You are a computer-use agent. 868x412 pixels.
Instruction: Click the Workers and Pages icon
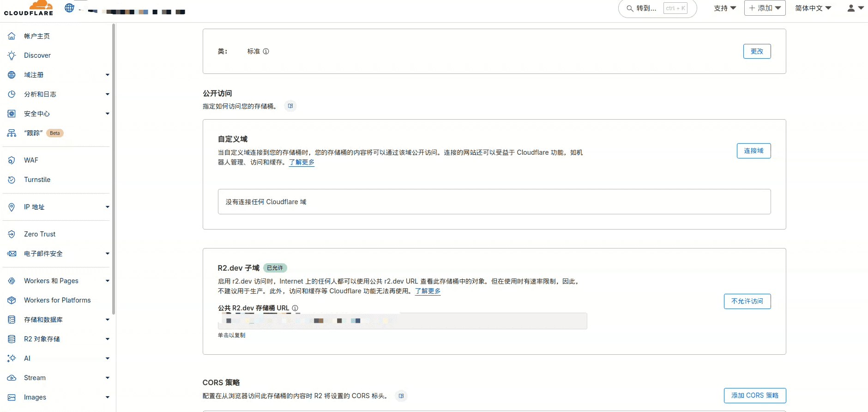[x=12, y=281]
